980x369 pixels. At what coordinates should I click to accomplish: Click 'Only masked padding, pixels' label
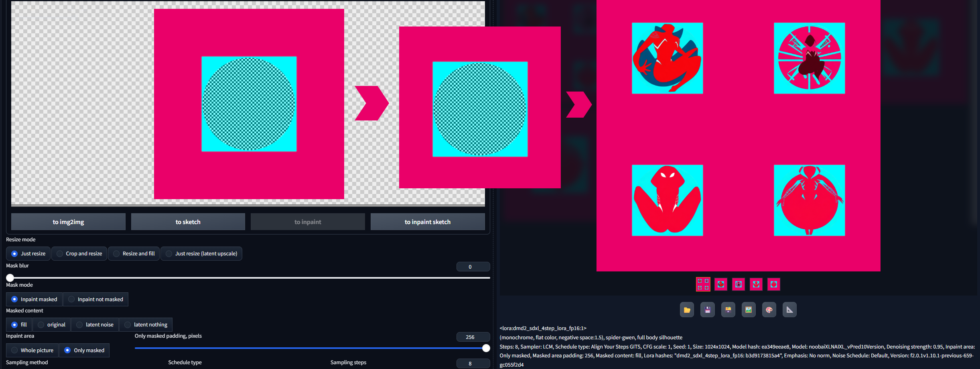pos(168,336)
